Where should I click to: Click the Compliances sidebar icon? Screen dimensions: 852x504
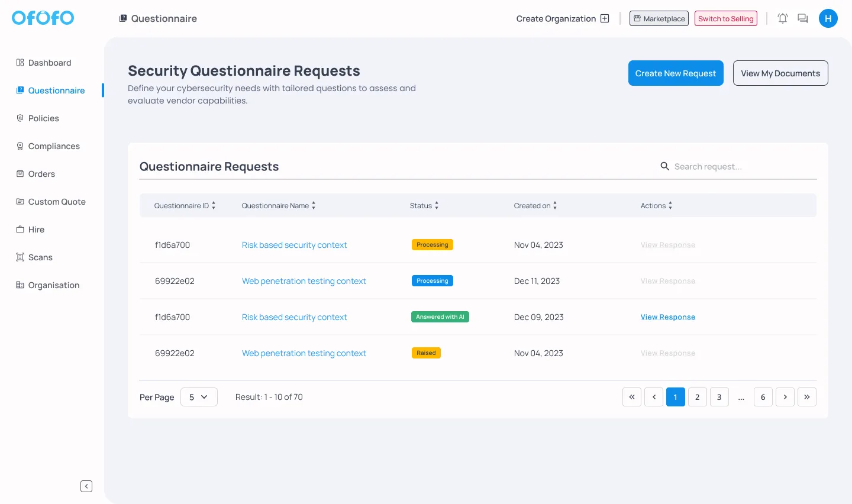(x=20, y=146)
